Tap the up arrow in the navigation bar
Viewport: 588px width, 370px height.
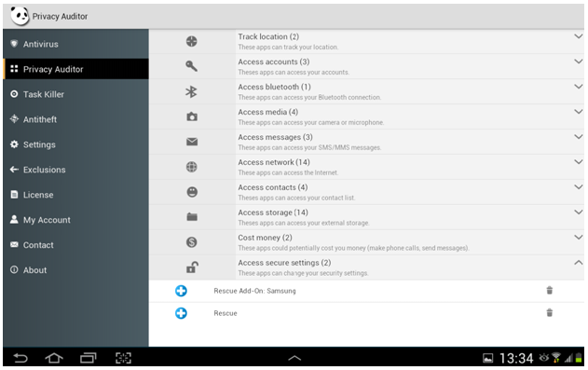[x=294, y=358]
